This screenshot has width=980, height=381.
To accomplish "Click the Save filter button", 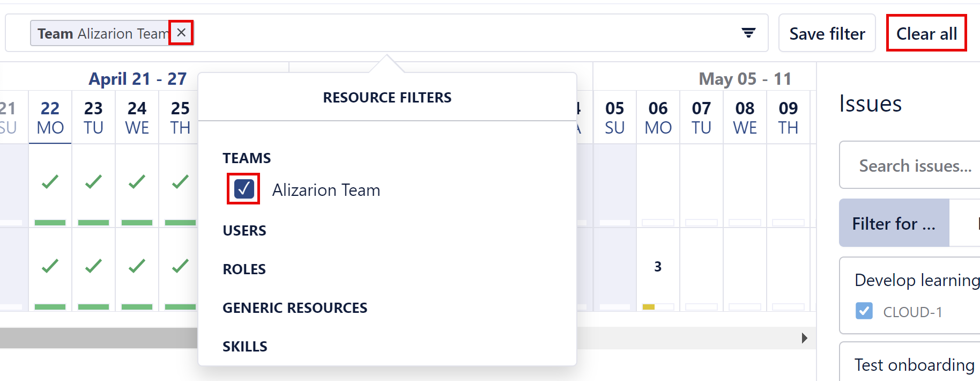I will coord(827,34).
